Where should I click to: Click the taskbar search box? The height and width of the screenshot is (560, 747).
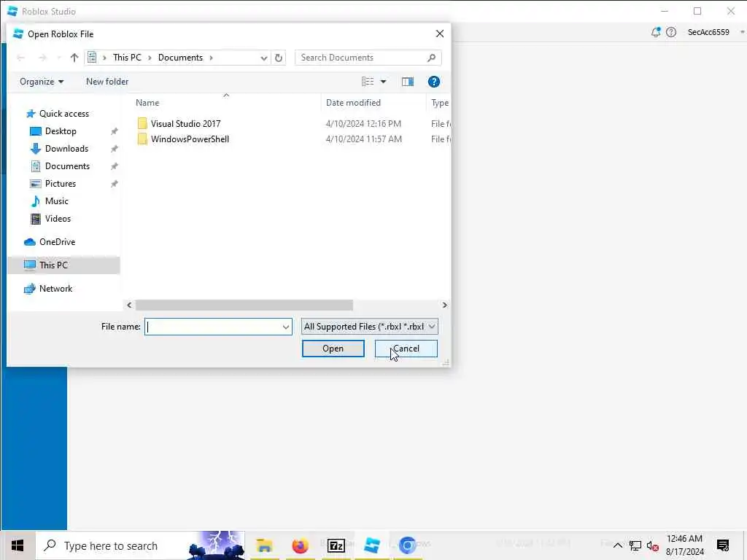pos(141,545)
